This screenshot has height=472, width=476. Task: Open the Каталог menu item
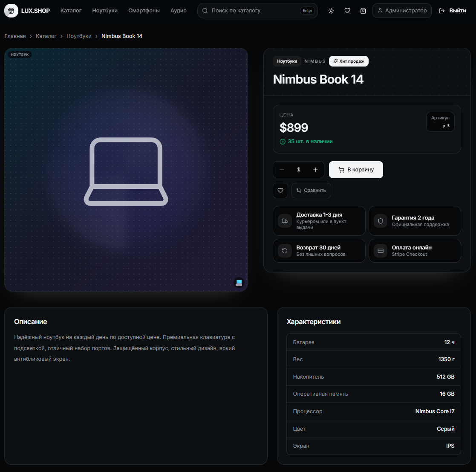click(71, 10)
